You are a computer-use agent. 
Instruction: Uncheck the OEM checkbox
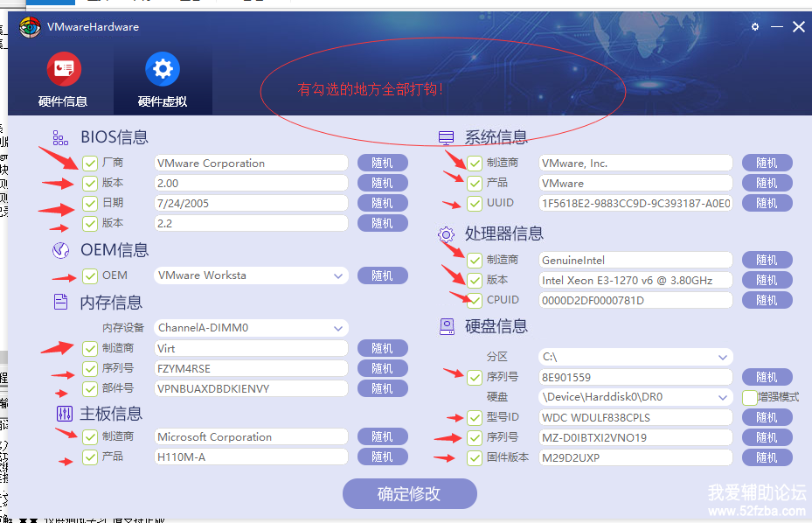click(90, 275)
